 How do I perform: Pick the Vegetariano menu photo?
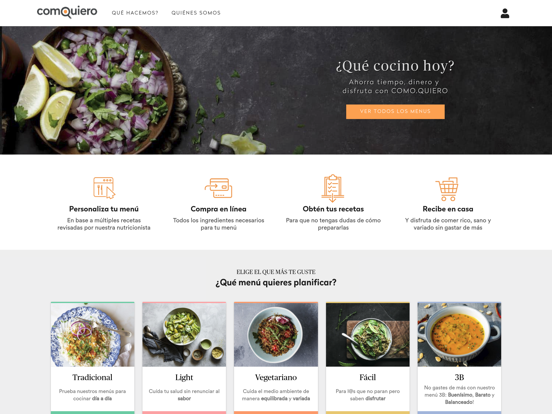[276, 334]
